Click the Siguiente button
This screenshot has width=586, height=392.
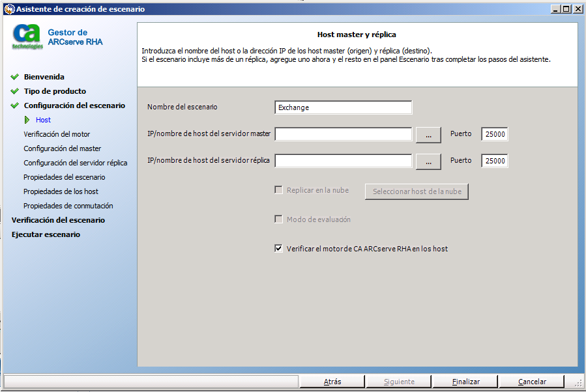click(399, 382)
